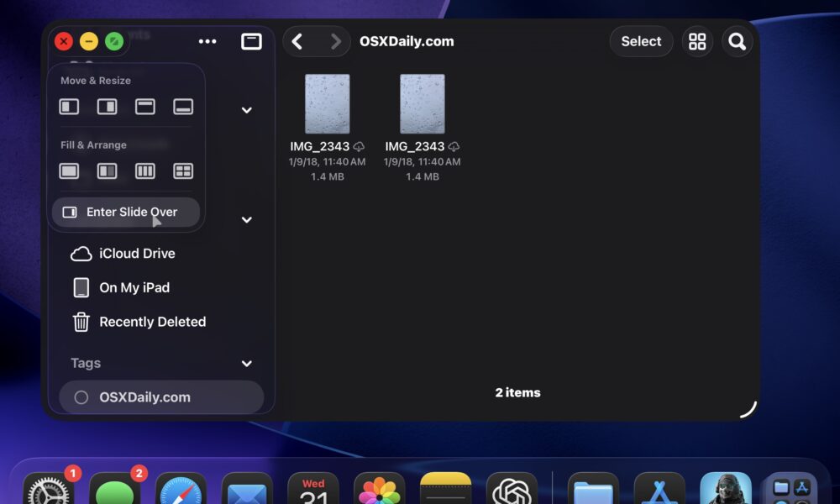Tap the Select button
The width and height of the screenshot is (840, 504).
[641, 42]
